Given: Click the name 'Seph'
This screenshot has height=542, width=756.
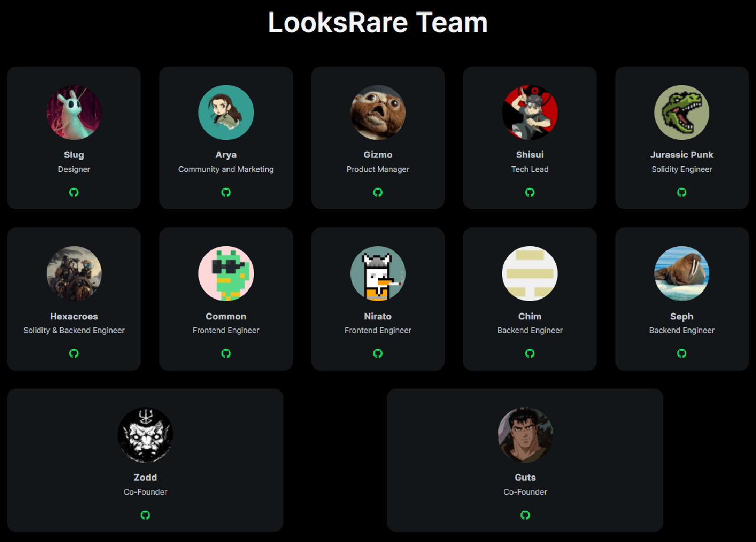Looking at the screenshot, I should pyautogui.click(x=682, y=316).
